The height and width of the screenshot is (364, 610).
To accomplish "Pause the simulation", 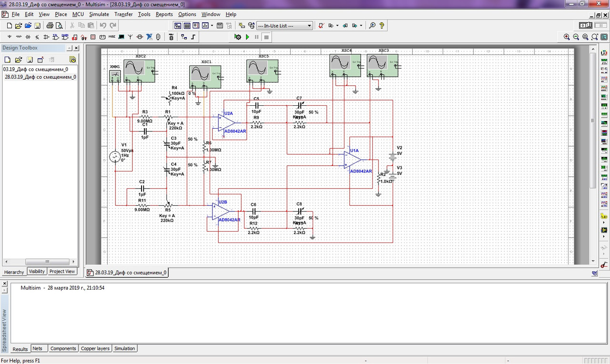I will (256, 37).
